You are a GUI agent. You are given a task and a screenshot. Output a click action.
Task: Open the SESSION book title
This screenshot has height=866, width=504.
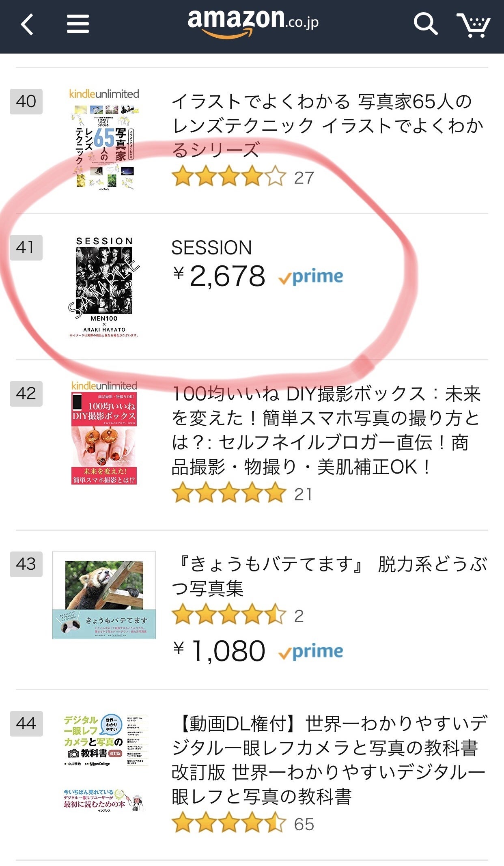coord(211,248)
